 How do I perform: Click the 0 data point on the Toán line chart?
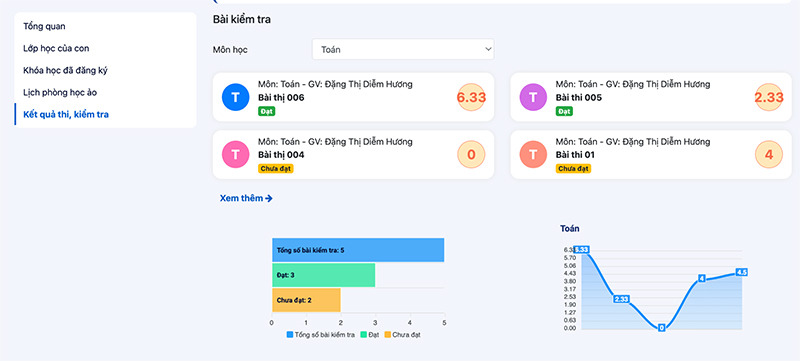click(x=661, y=328)
